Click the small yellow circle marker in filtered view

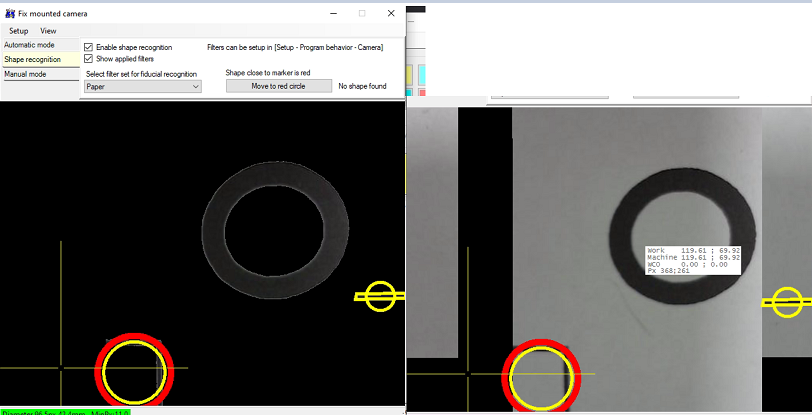coord(380,296)
